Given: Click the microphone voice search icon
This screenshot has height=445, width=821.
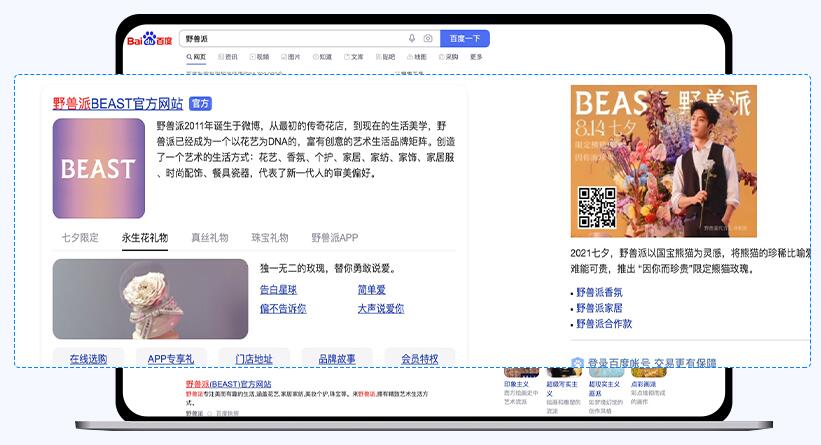Looking at the screenshot, I should (x=412, y=38).
